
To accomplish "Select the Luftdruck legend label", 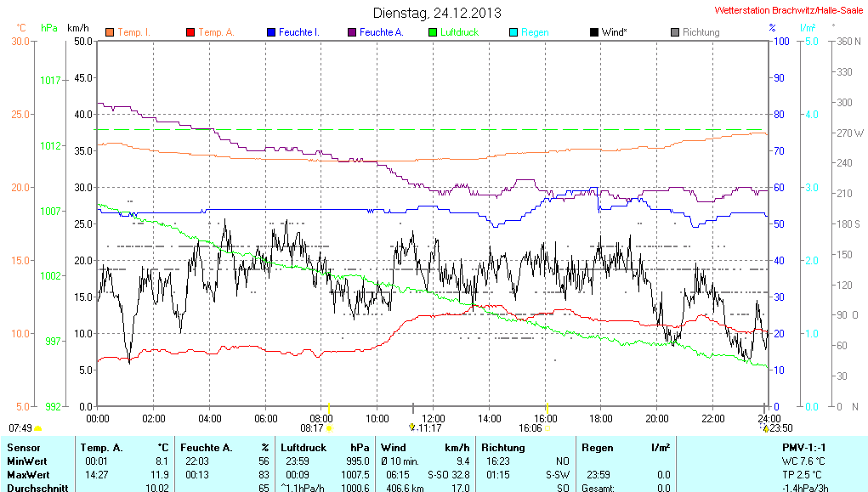I will [460, 32].
